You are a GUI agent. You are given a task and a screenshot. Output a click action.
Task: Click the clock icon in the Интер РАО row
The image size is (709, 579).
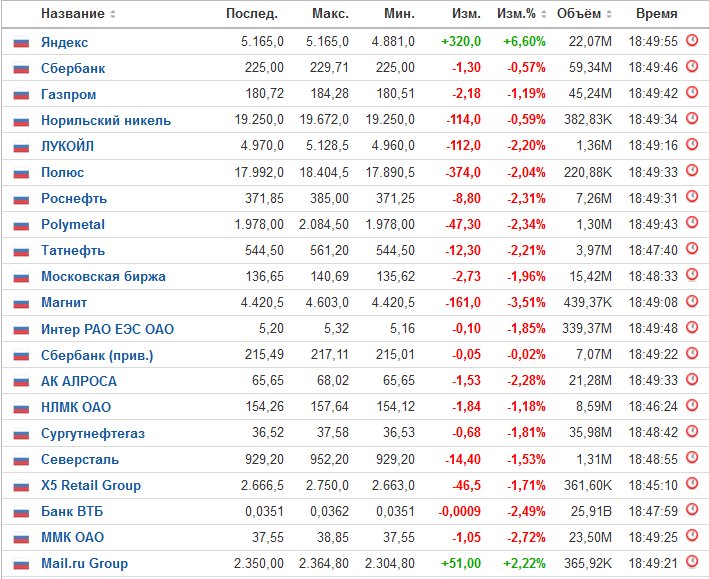click(692, 327)
